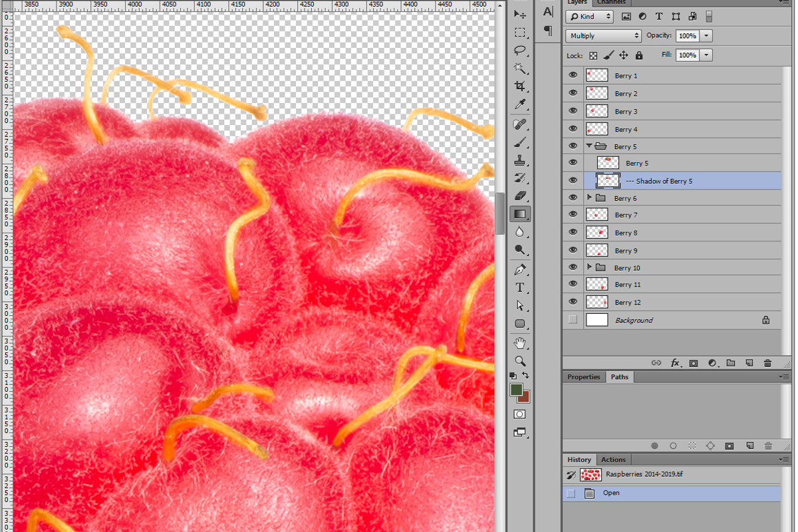Hide the Berry 2 layer
The height and width of the screenshot is (532, 798).
tap(573, 93)
